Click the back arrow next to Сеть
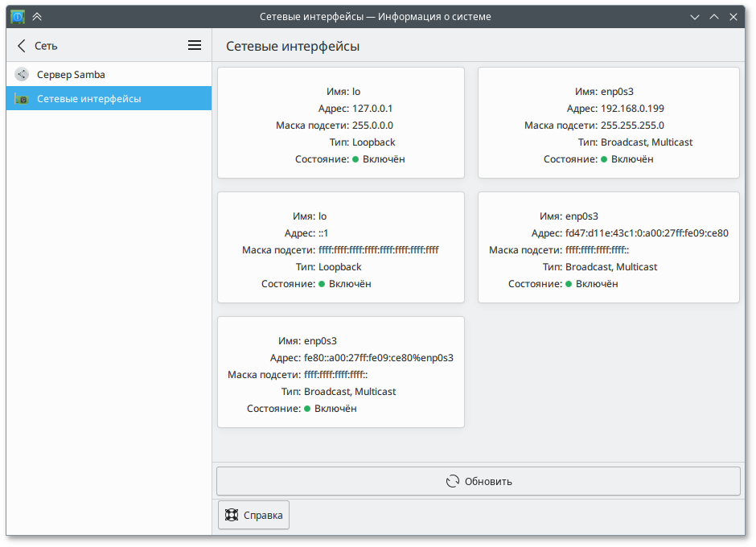 (x=21, y=46)
